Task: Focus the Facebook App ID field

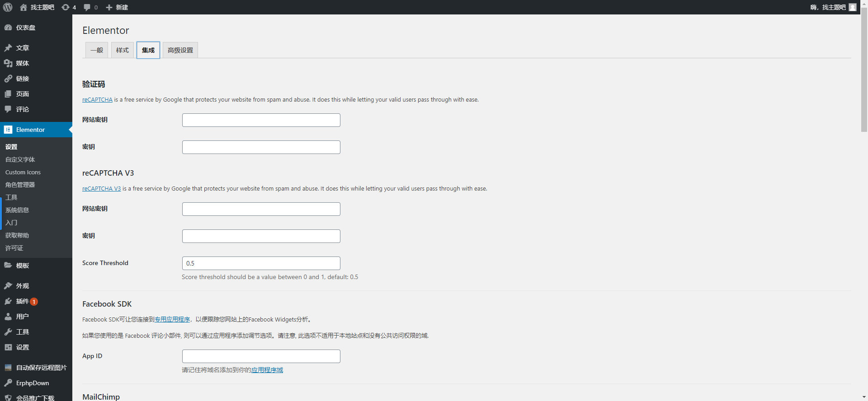Action: point(261,356)
